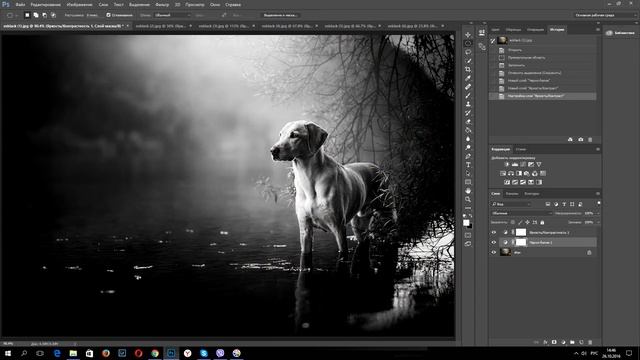640x360 pixels.
Task: Open the Opacity value dropdown
Action: (x=598, y=213)
